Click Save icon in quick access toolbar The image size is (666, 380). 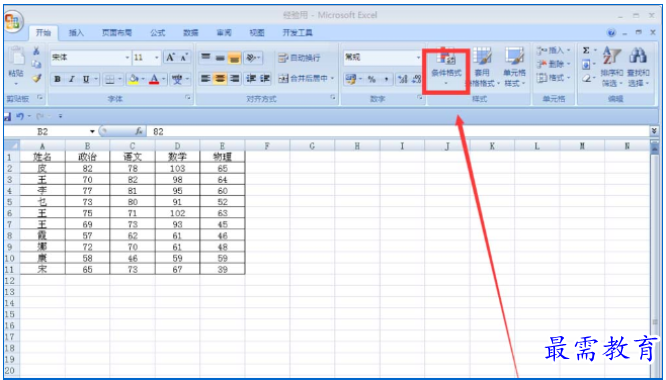7,116
